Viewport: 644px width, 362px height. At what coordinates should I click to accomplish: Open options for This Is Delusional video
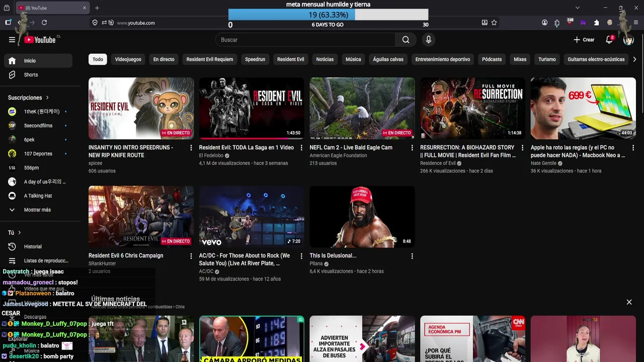coord(412,256)
